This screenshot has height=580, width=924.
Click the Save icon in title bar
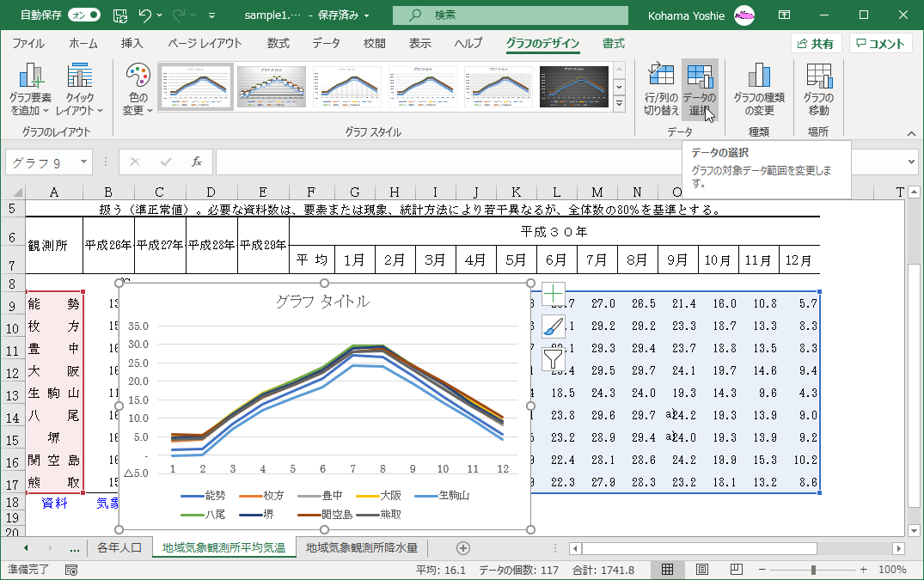[x=121, y=15]
